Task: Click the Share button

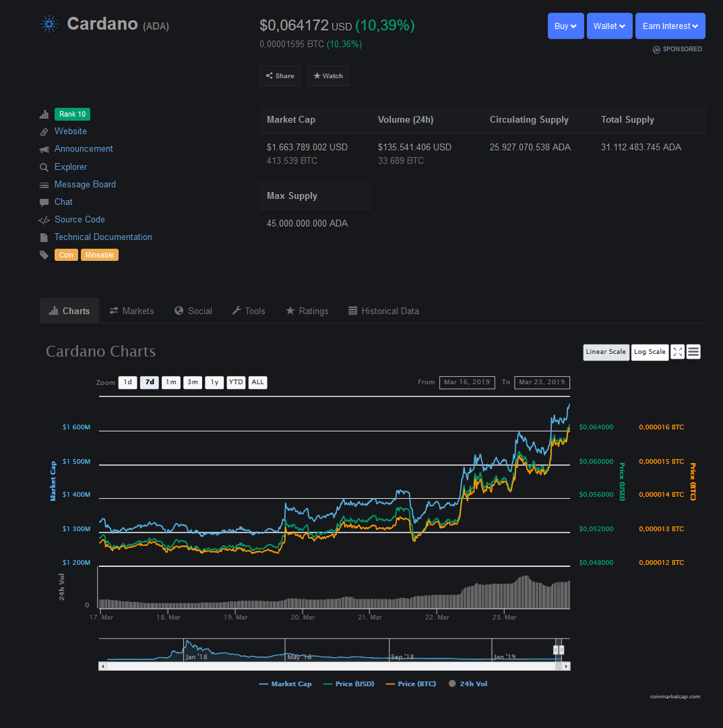Action: click(x=280, y=75)
